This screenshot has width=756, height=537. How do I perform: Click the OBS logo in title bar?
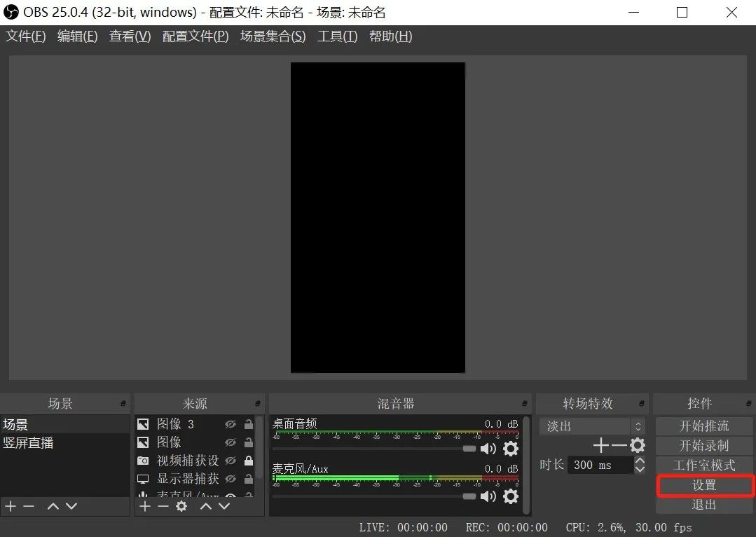[x=11, y=12]
